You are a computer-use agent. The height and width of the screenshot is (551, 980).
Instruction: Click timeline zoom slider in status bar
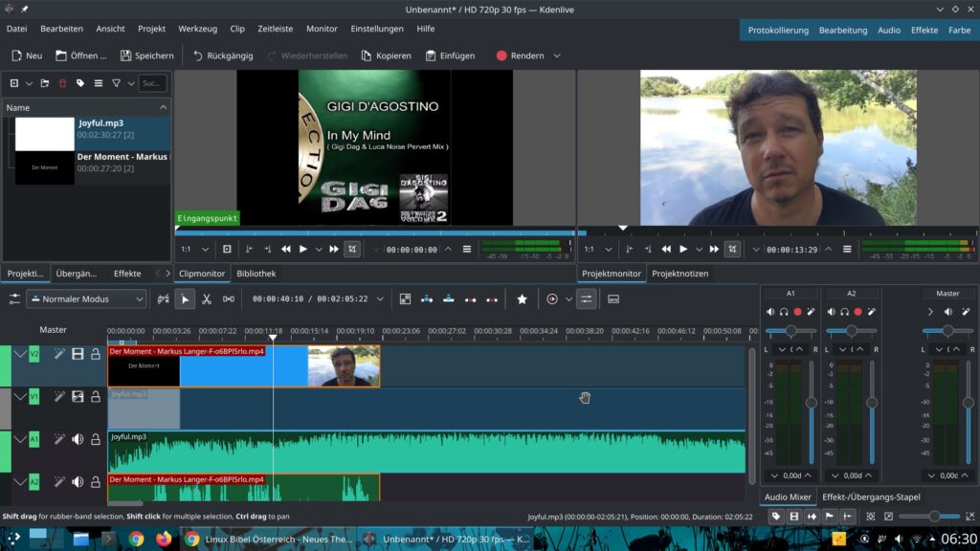[929, 517]
